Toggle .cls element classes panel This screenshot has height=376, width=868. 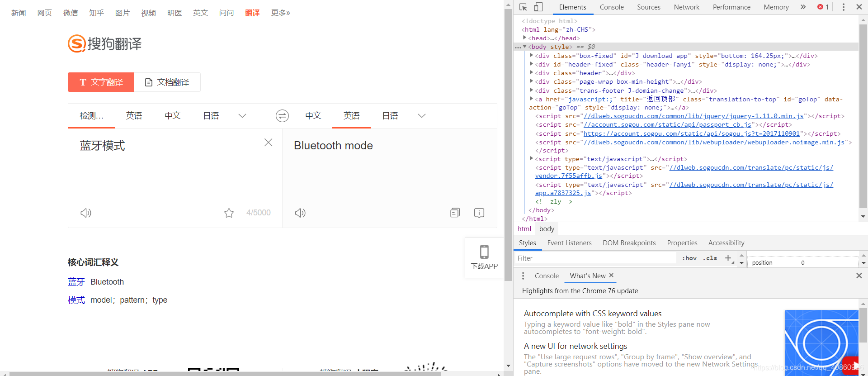710,258
